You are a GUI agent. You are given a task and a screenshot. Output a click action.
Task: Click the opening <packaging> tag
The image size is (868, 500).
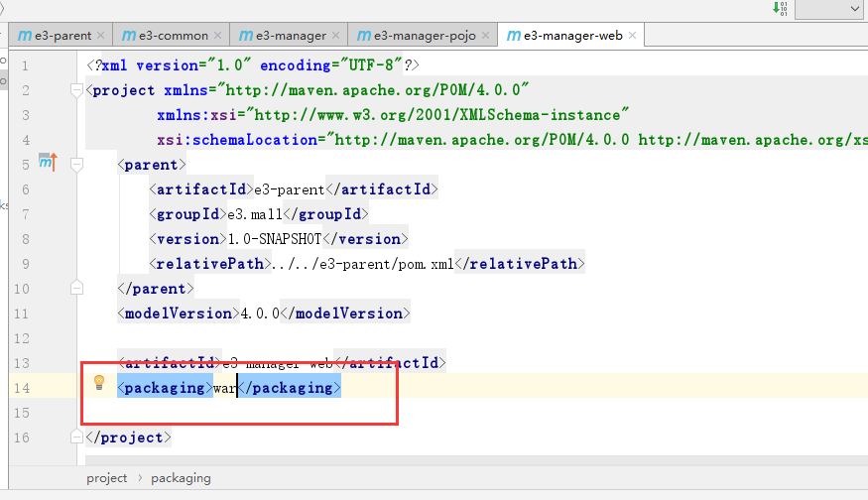[x=165, y=388]
